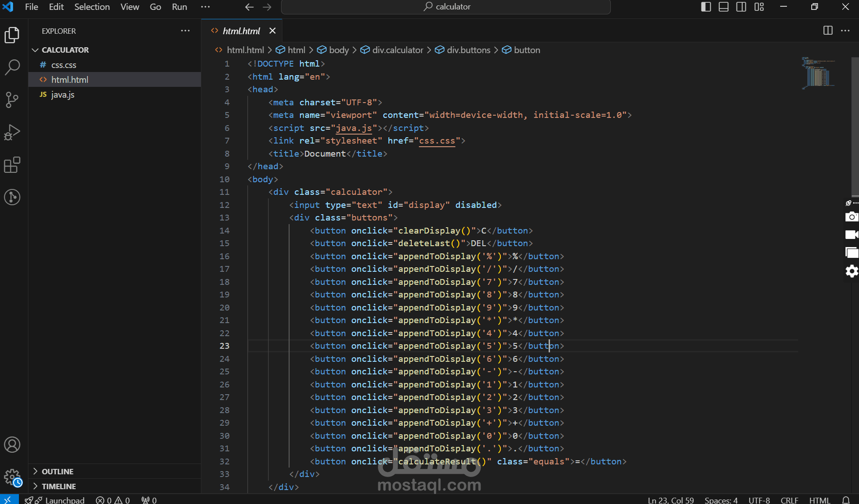Click the gallery icon on the right edge

click(851, 252)
